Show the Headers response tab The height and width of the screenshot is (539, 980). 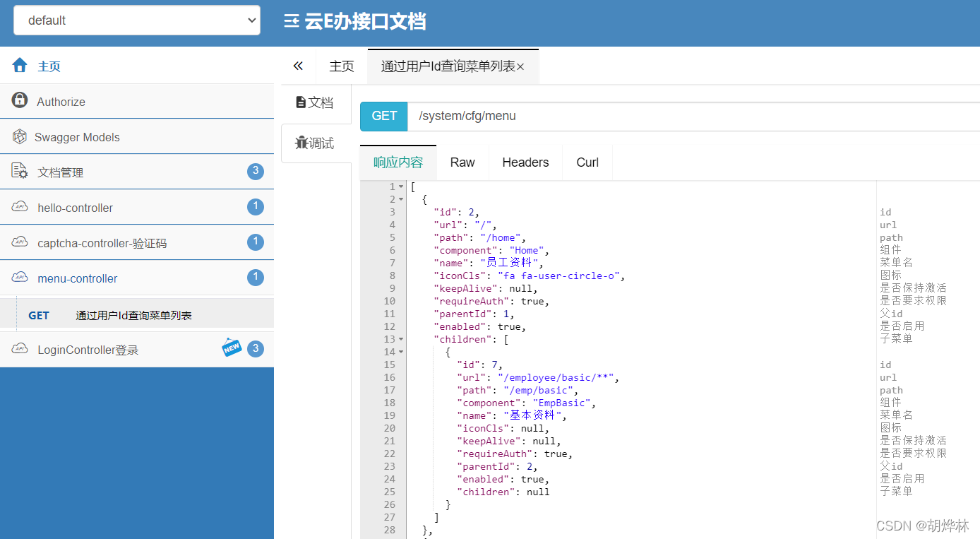tap(525, 162)
